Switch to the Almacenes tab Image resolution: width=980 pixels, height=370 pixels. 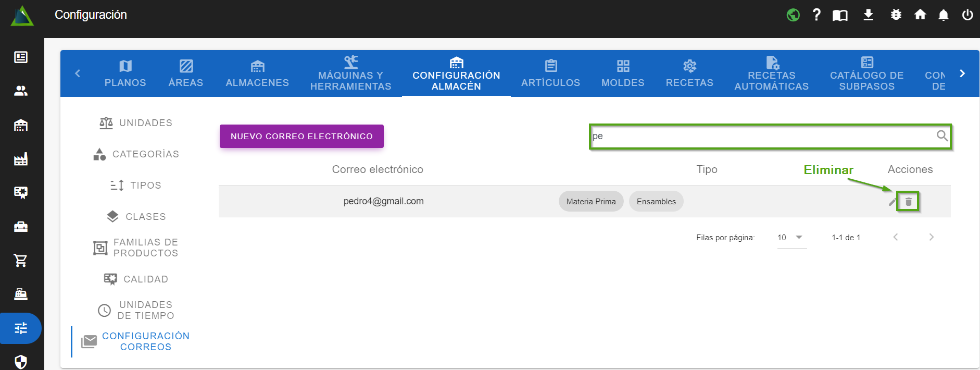257,73
